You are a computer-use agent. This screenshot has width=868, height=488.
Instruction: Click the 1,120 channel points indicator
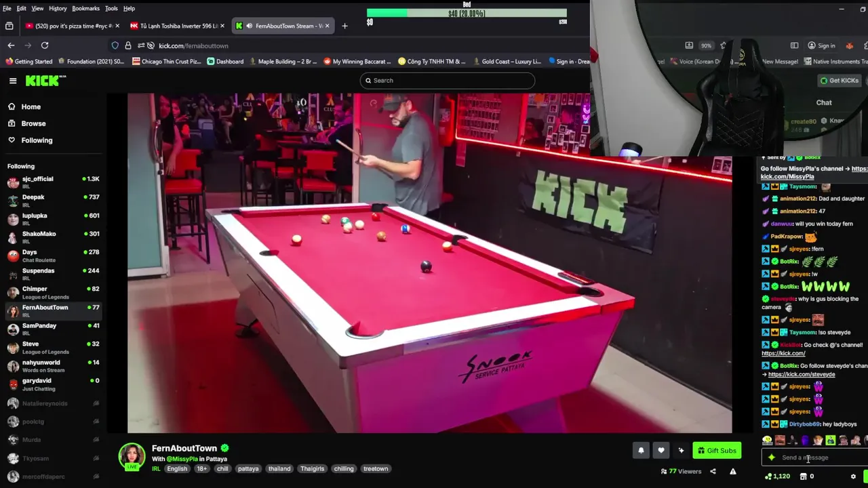coord(777,476)
